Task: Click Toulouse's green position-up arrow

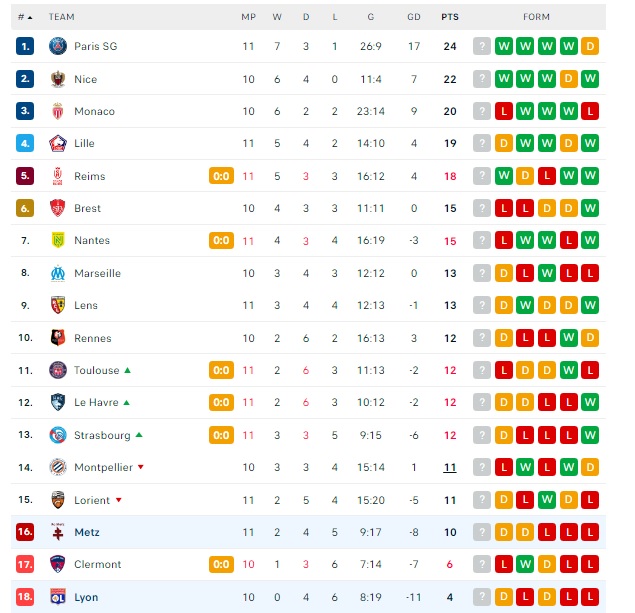Action: point(128,370)
